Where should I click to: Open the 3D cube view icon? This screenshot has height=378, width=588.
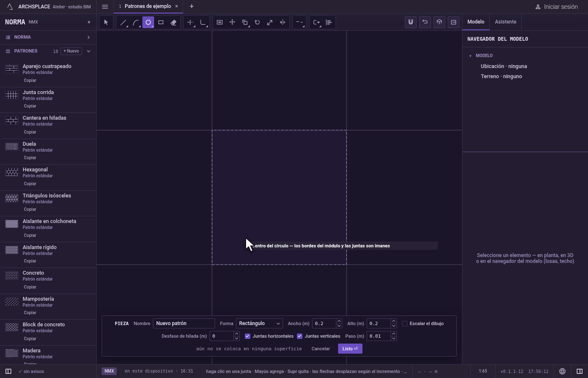click(x=439, y=22)
